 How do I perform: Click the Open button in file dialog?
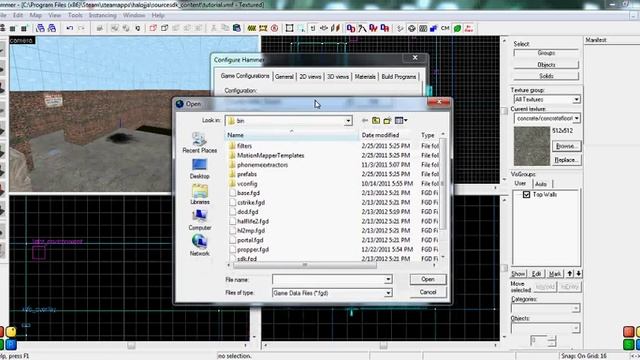428,279
